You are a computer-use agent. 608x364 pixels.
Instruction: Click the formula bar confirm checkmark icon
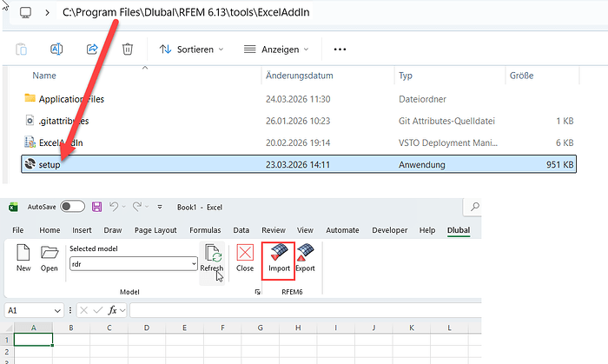[x=97, y=310]
